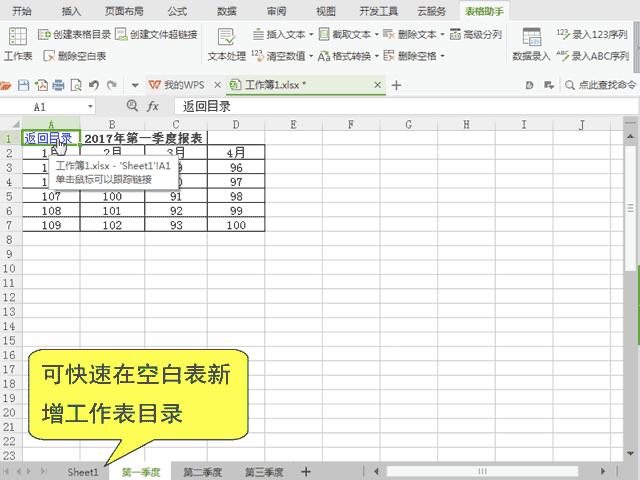Switch to 第二季度 worksheet tab

[202, 472]
